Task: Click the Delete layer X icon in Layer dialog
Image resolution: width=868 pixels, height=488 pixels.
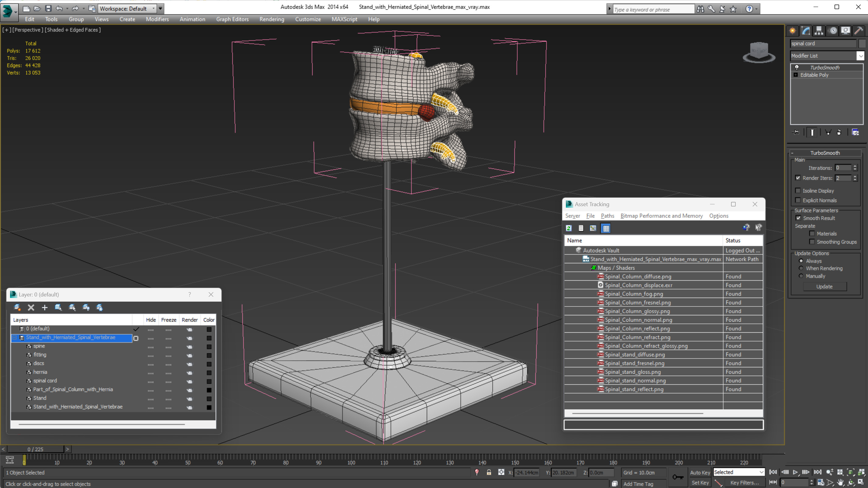Action: tap(31, 307)
